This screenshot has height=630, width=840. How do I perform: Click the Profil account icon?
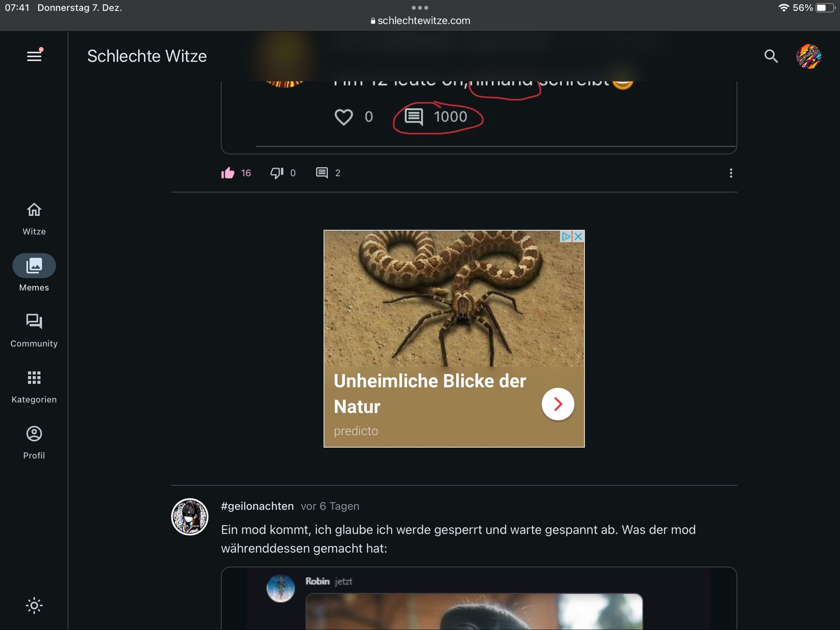pos(34,434)
